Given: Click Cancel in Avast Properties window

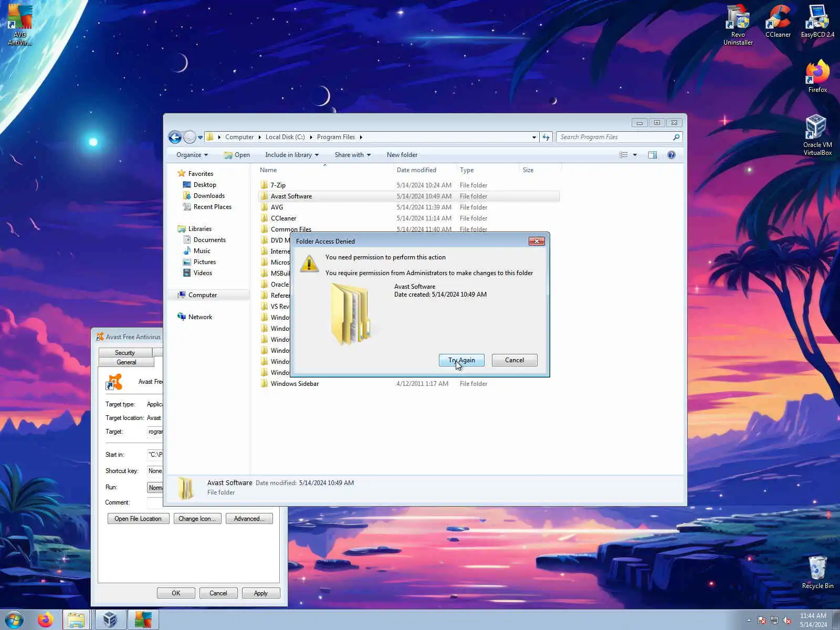Looking at the screenshot, I should [x=218, y=593].
